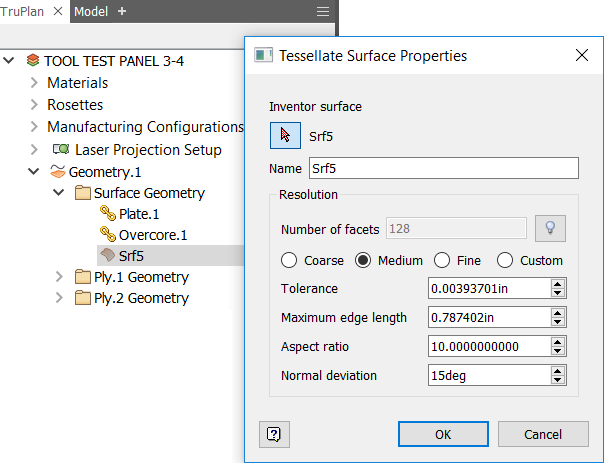This screenshot has height=463, width=604.
Task: Click the Cancel button
Action: pyautogui.click(x=543, y=434)
